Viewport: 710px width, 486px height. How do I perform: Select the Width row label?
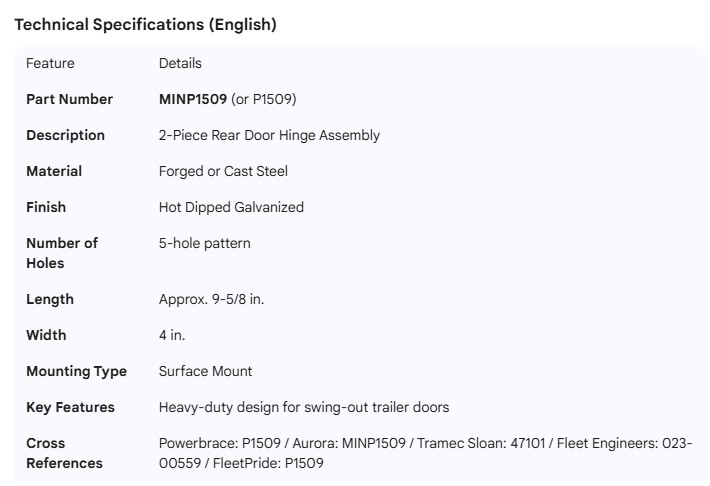tap(46, 335)
